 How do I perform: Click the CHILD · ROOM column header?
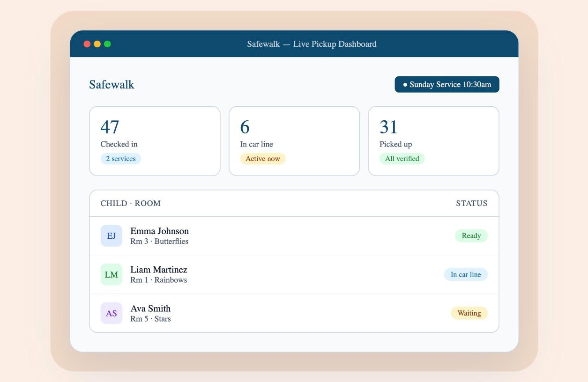coord(131,203)
